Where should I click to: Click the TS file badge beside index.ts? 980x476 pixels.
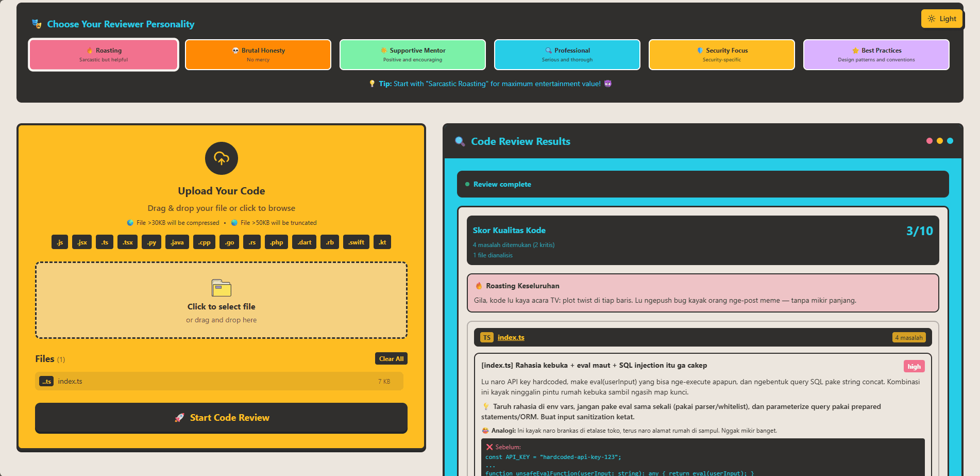[x=486, y=338]
